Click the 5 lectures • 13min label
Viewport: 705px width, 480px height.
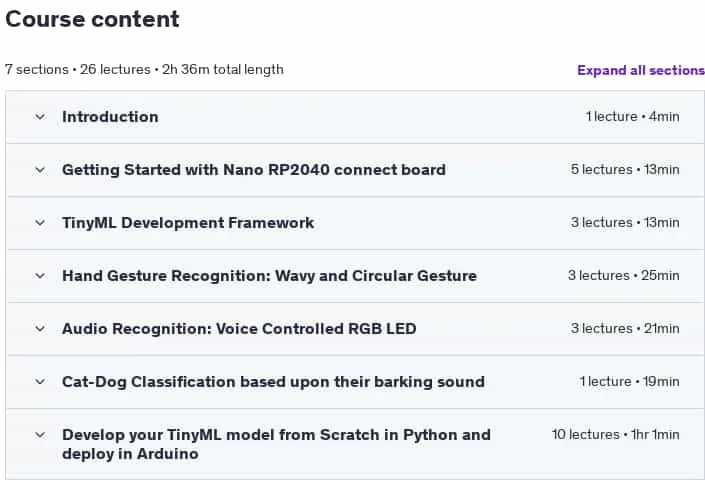pos(625,170)
